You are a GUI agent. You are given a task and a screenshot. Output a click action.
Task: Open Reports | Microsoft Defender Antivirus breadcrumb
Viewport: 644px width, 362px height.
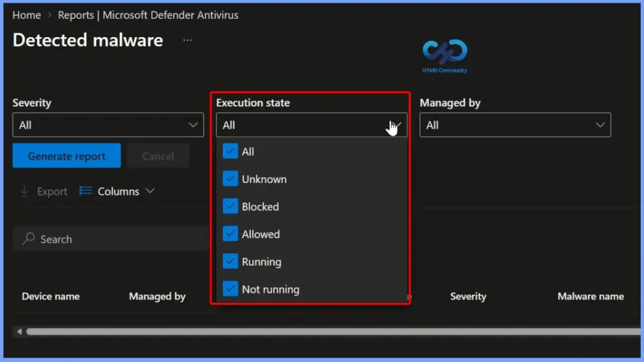148,15
